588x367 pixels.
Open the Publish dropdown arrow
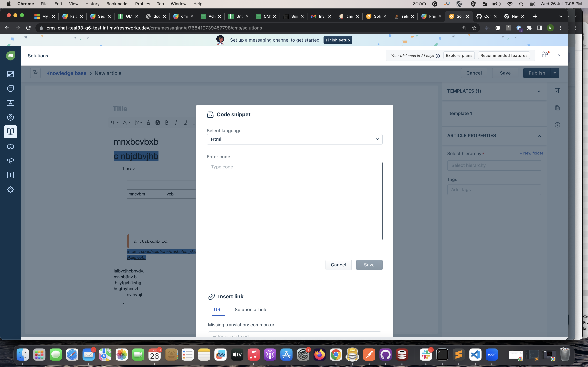coord(555,73)
